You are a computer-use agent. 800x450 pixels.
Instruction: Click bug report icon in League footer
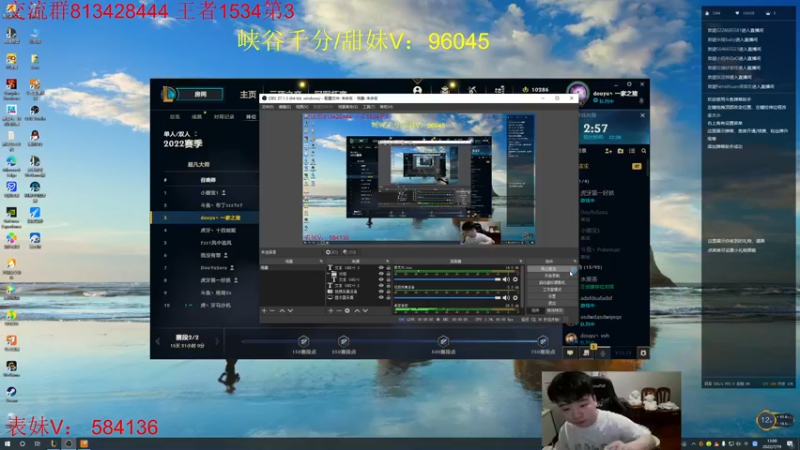click(643, 353)
